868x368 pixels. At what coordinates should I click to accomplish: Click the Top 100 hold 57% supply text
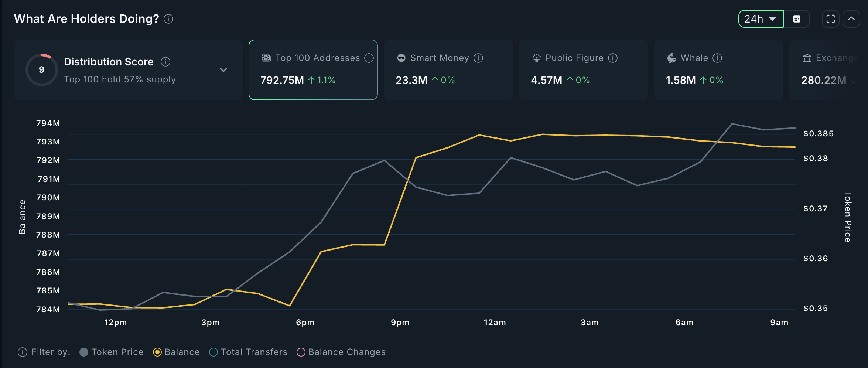tap(120, 79)
